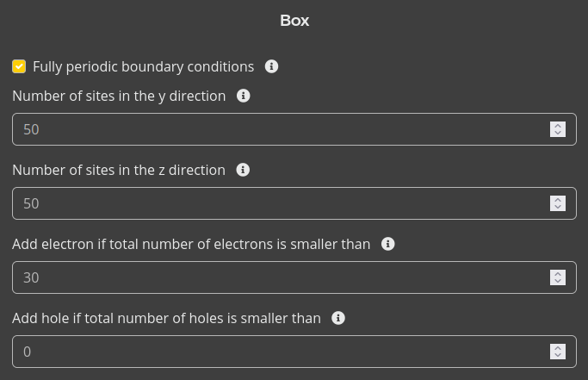Click the Add hole threshold input field
The height and width of the screenshot is (380, 588).
click(x=275, y=352)
